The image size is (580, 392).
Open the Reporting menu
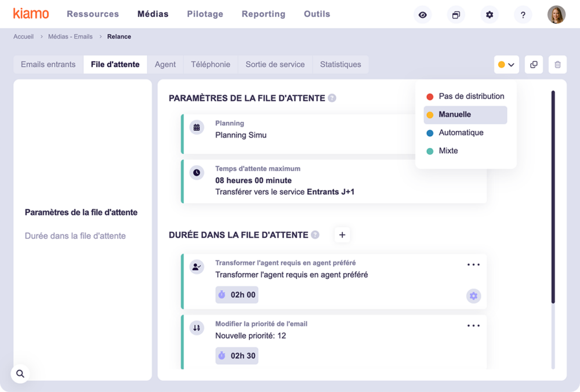tap(263, 14)
